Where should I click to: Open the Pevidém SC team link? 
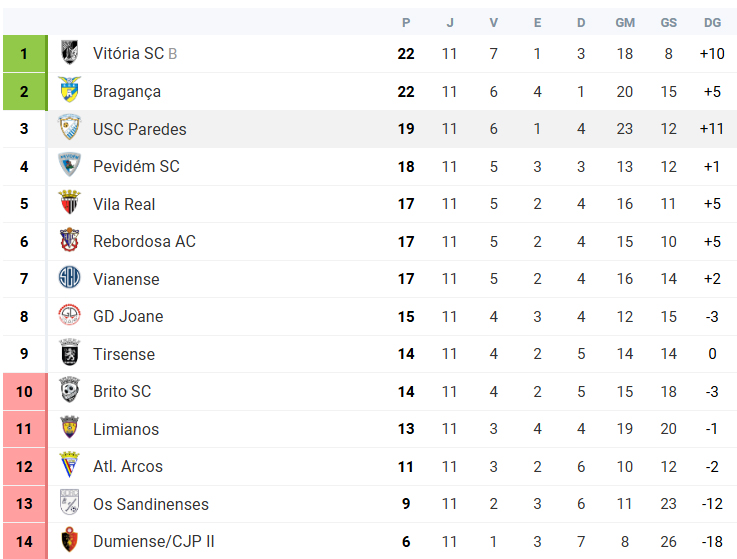[136, 166]
